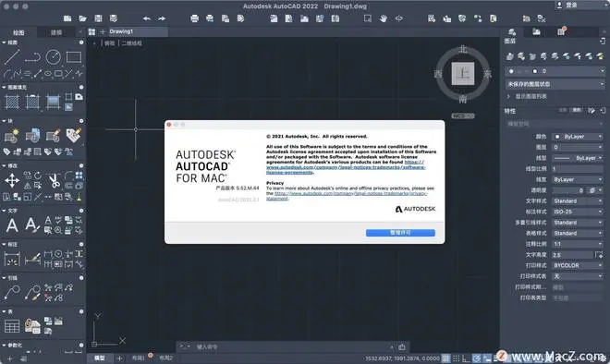Image resolution: width=610 pixels, height=364 pixels.
Task: Toggle the grid display in status bar
Action: (x=445, y=358)
